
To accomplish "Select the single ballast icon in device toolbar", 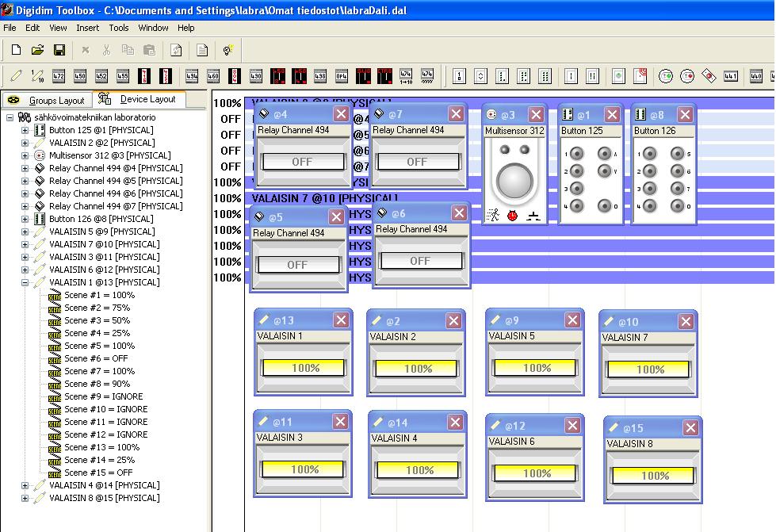I will pos(16,76).
